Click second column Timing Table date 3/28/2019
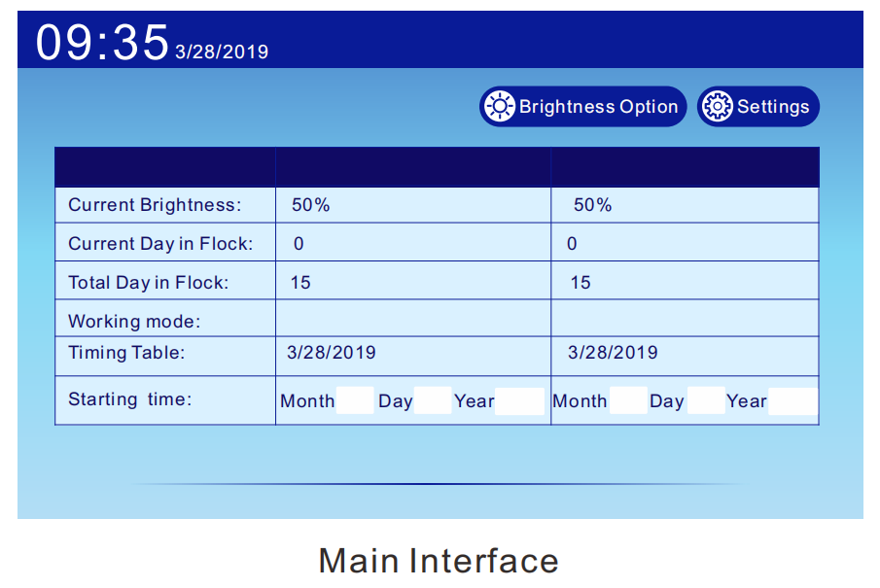The height and width of the screenshot is (588, 880). pyautogui.click(x=613, y=353)
